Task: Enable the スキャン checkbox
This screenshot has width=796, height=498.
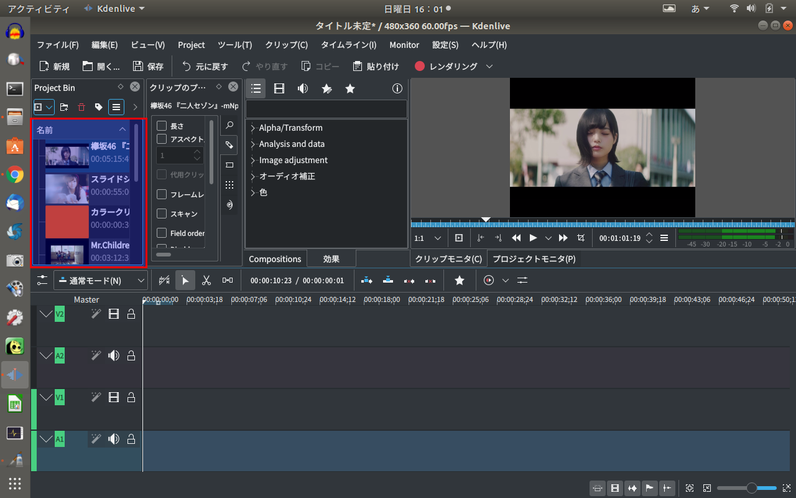Action: (x=161, y=214)
